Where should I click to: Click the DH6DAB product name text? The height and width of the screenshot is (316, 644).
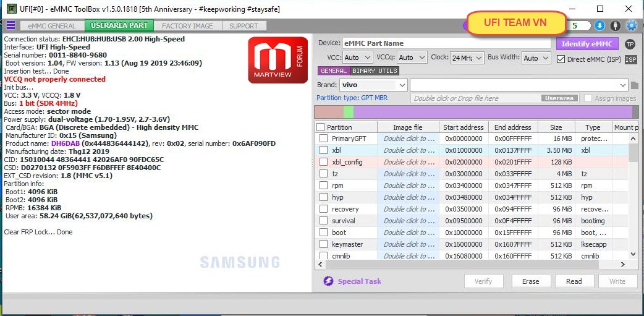pos(66,143)
